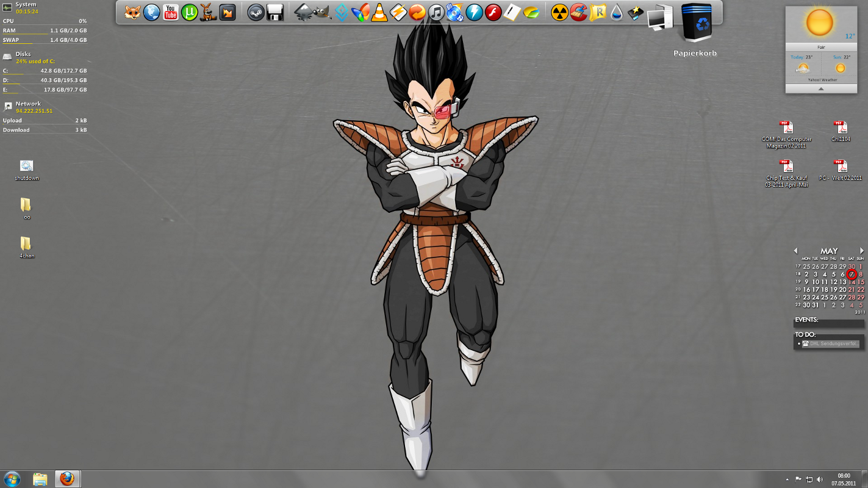The width and height of the screenshot is (868, 488).
Task: Click Firefox in the taskbar
Action: pos(67,479)
